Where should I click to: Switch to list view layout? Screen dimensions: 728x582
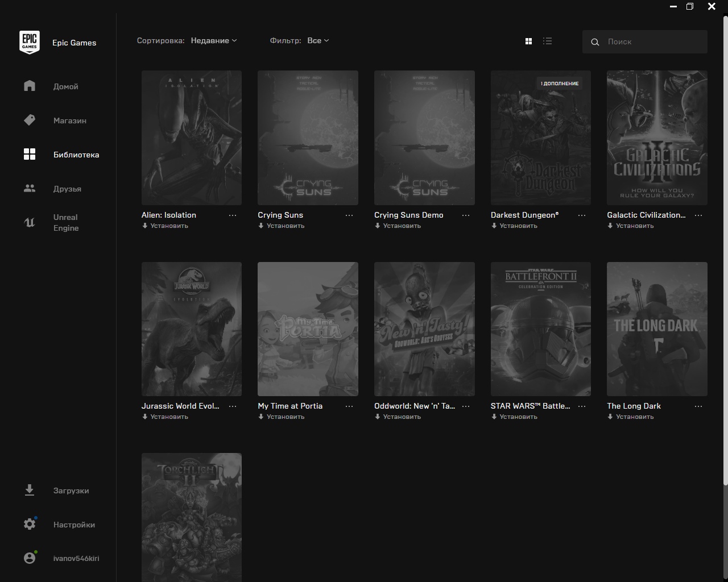coord(547,41)
